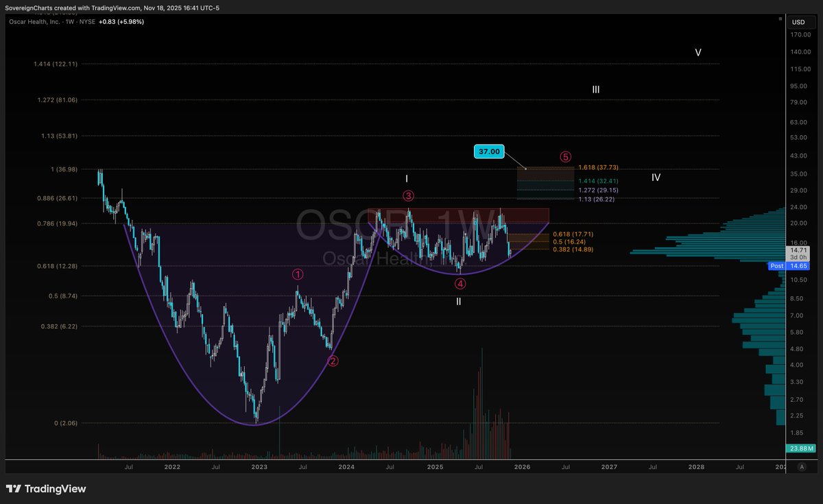823x504 pixels.
Task: Click the 0.618 (17.71) retracement label
Action: click(x=573, y=234)
